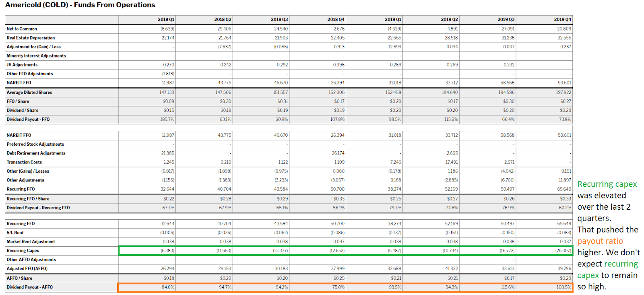Click the 'Preferred Stock Adjustments' row label
Viewport: 644px width, 295px height.
pyautogui.click(x=35, y=144)
